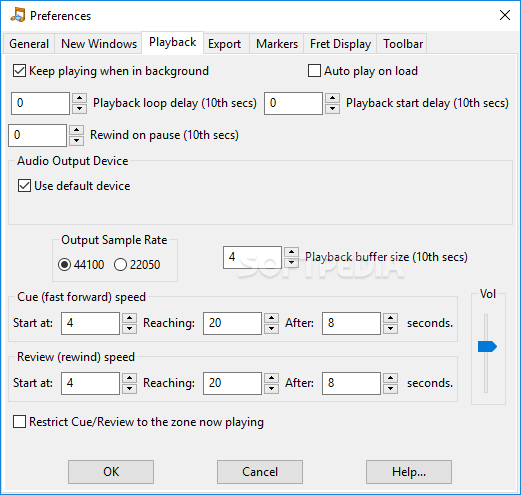Decrease Playback start delay with down arrow
This screenshot has height=495, width=521.
pos(332,109)
